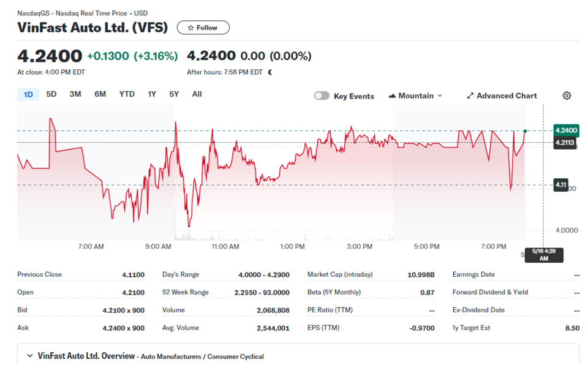Choose the 6M time range
The height and width of the screenshot is (365, 588).
point(100,94)
